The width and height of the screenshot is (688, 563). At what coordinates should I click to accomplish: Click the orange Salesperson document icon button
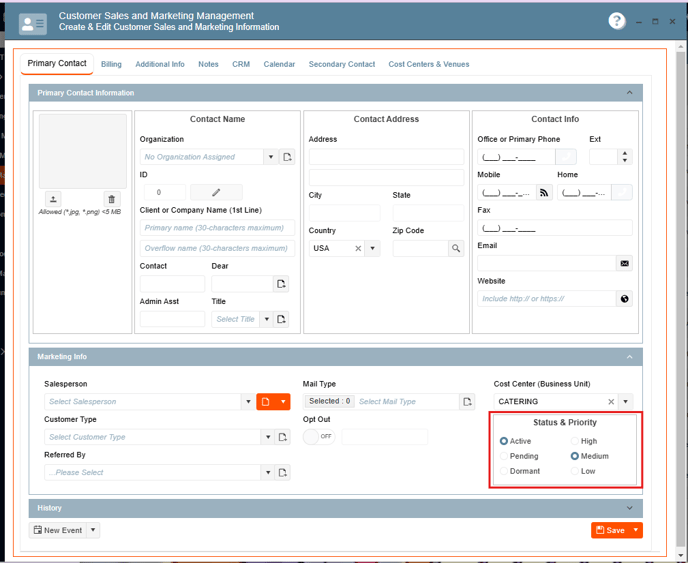pos(266,402)
